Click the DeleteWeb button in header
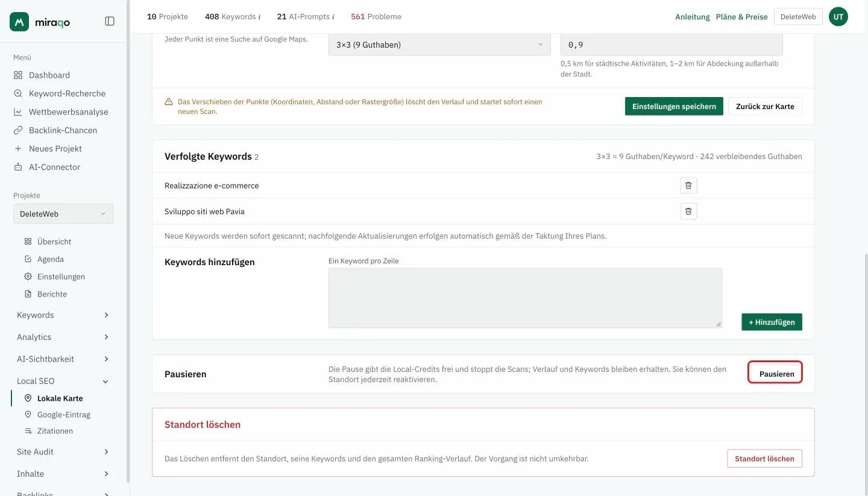Screen dimensions: 868x496 [x=798, y=17]
